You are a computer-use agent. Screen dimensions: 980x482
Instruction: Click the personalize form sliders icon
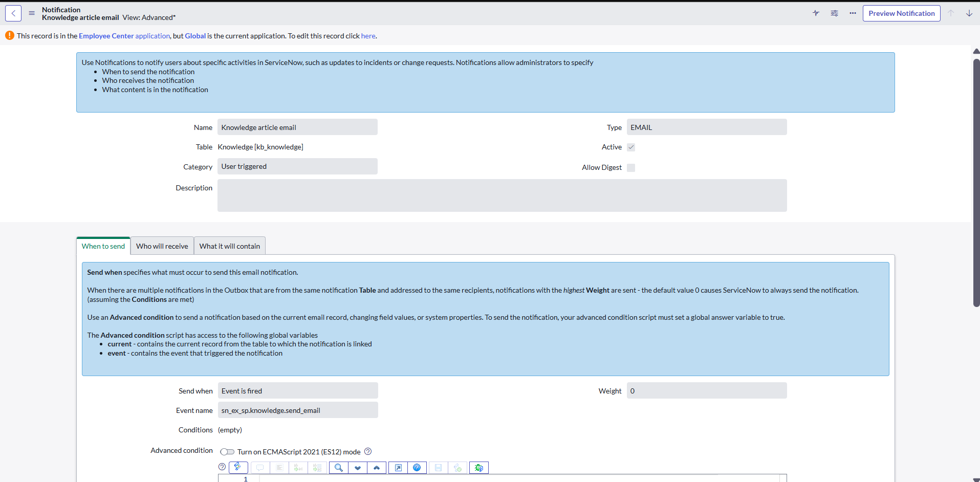point(834,13)
